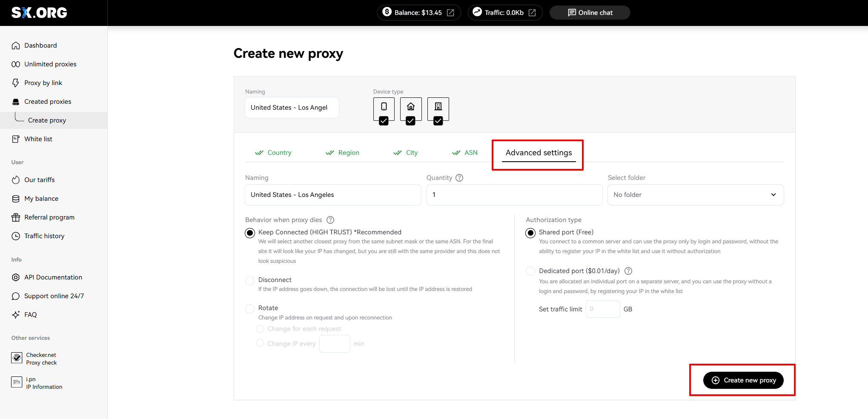Switch to the Region tab
868x419 pixels.
(342, 153)
